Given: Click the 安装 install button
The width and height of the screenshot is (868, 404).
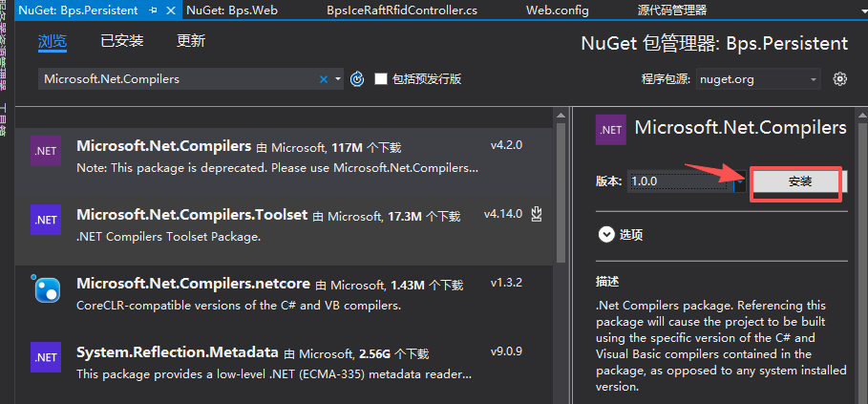Looking at the screenshot, I should tap(799, 181).
